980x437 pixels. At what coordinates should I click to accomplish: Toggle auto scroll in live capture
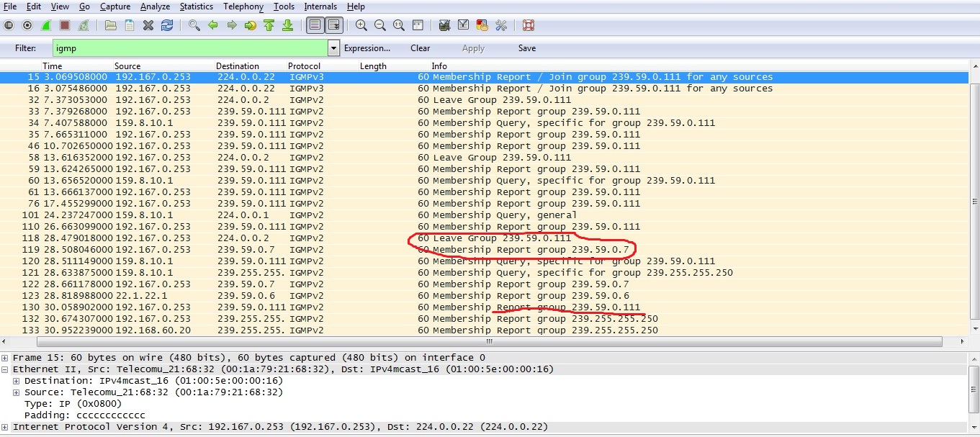coord(333,25)
